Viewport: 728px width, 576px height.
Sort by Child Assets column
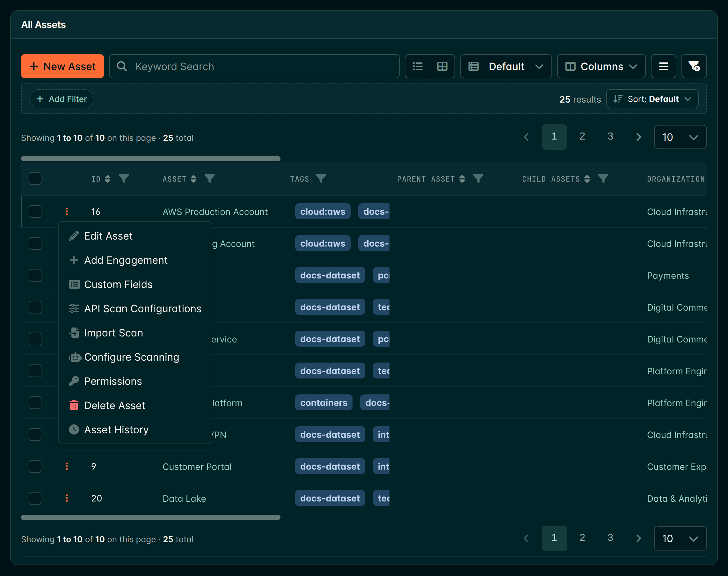click(x=587, y=179)
